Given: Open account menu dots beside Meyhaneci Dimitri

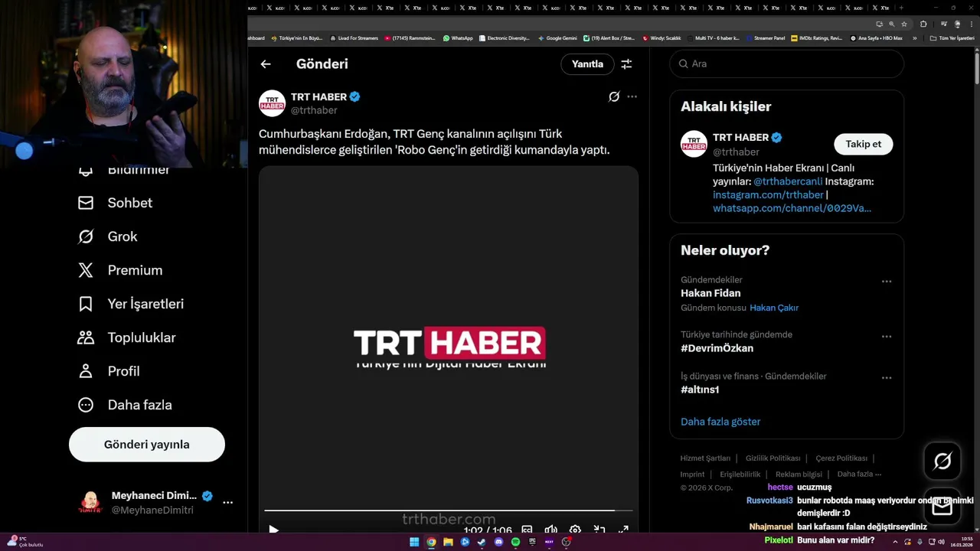Looking at the screenshot, I should click(x=227, y=503).
